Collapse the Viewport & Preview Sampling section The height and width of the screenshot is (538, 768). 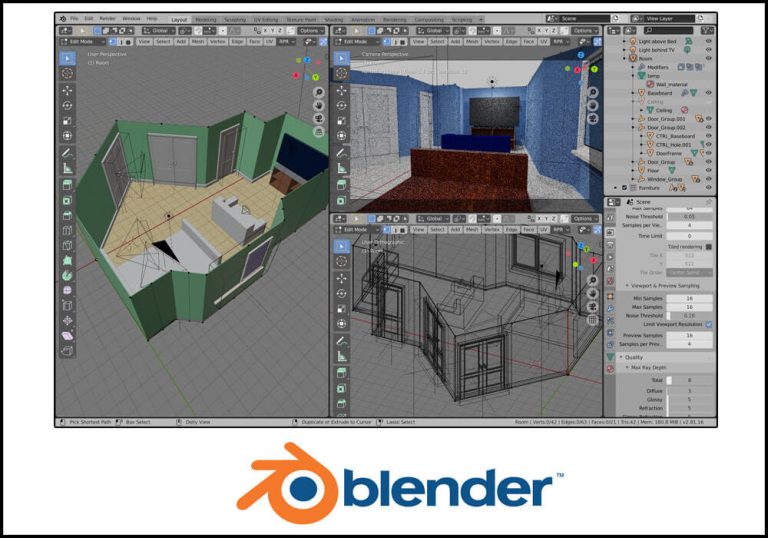coord(665,286)
